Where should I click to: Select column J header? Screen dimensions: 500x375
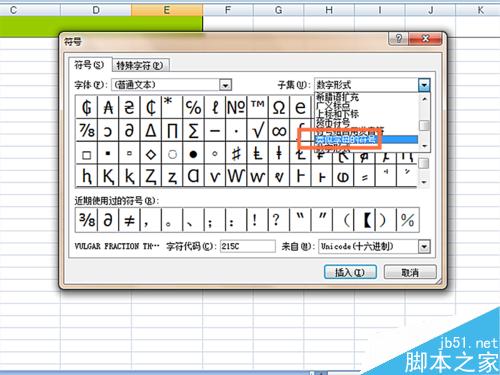click(430, 10)
